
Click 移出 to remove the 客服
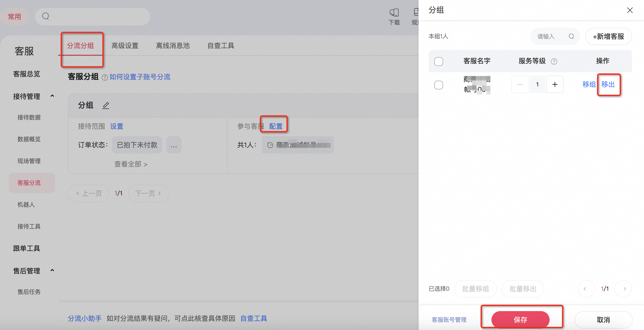608,85
